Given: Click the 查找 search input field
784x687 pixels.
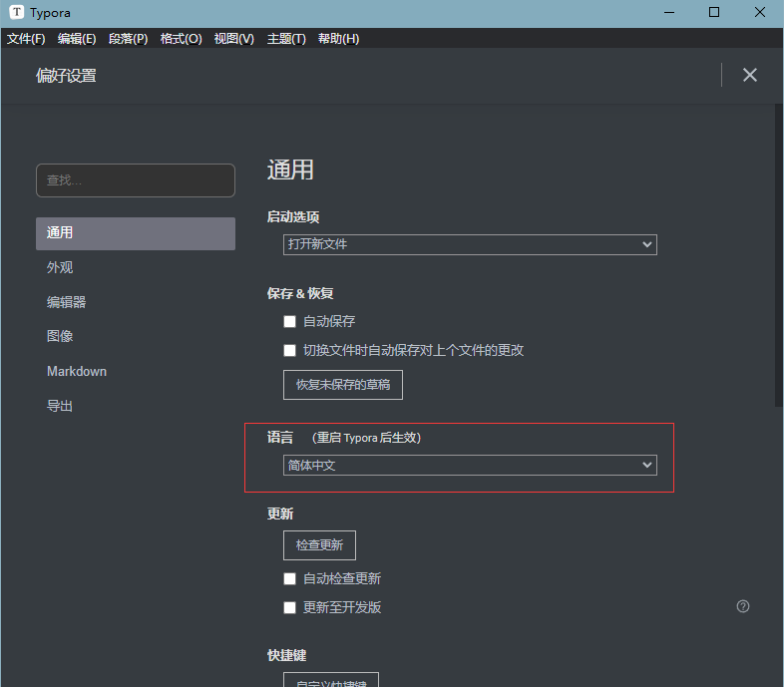Looking at the screenshot, I should 136,180.
